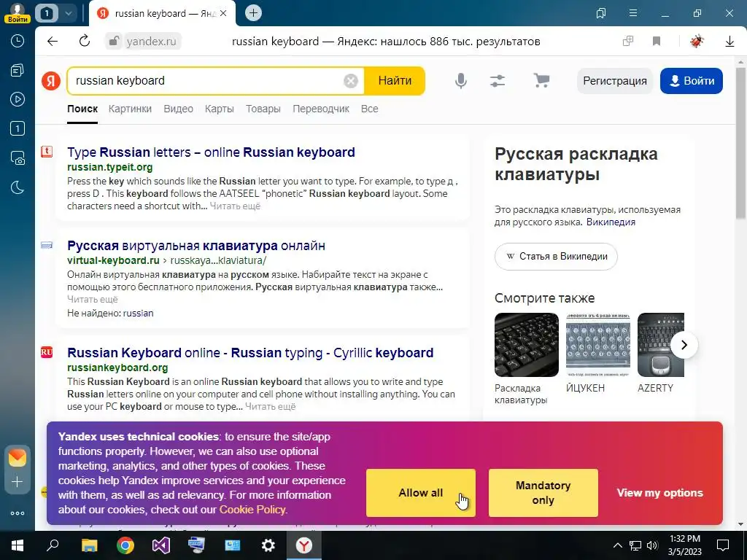Switch to the Видео tab
Viewport: 747px width, 560px height.
(178, 109)
